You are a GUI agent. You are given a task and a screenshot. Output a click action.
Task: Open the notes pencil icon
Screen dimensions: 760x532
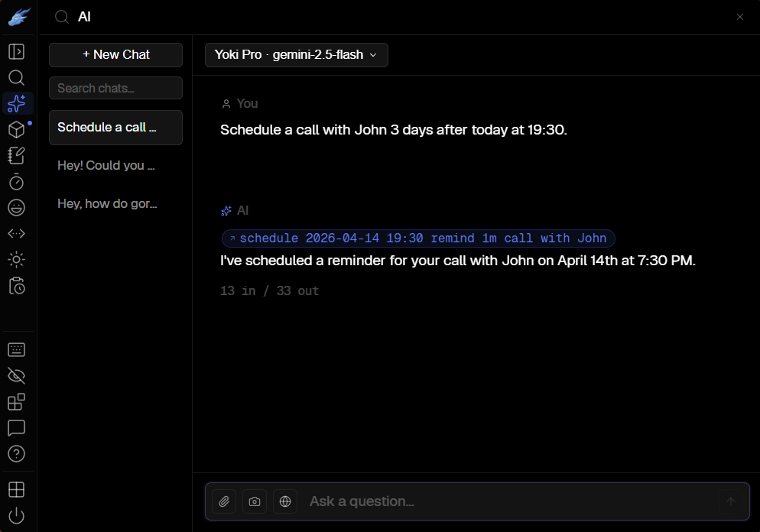pyautogui.click(x=17, y=155)
